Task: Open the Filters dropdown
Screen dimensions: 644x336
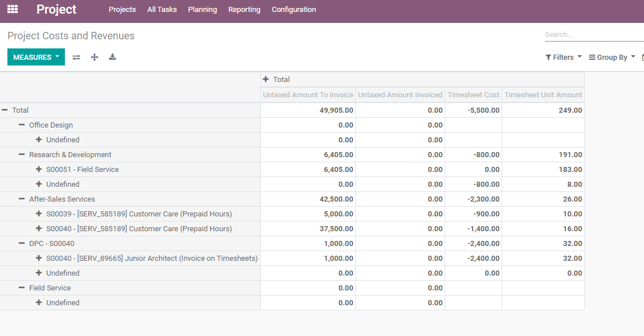Action: 564,57
